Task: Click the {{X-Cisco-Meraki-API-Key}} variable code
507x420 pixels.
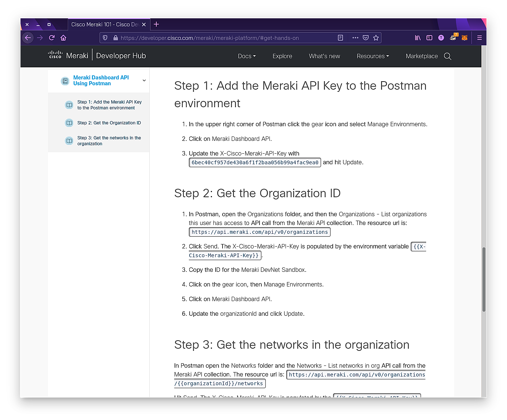Action: coord(307,251)
